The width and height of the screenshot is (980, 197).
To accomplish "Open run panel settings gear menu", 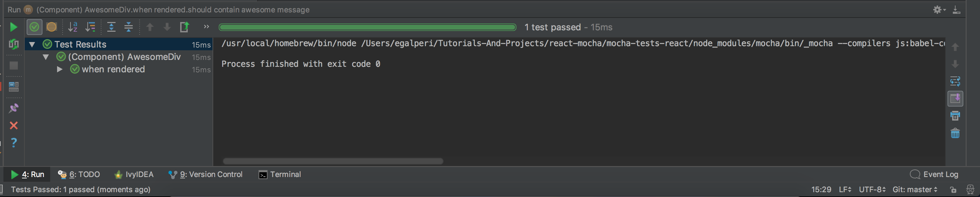I will pyautogui.click(x=939, y=10).
